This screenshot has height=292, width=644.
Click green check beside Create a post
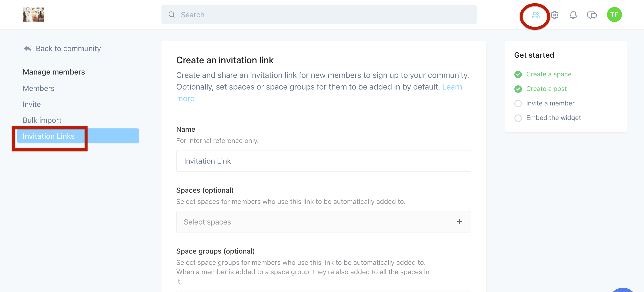[518, 89]
